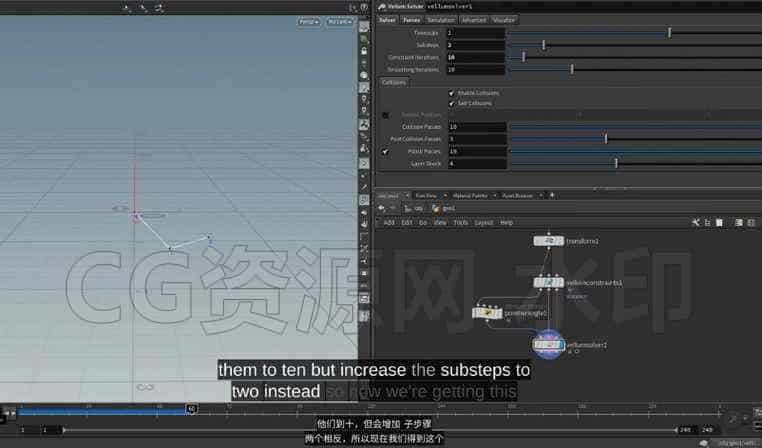Open the Go menu in network editor

tap(423, 223)
